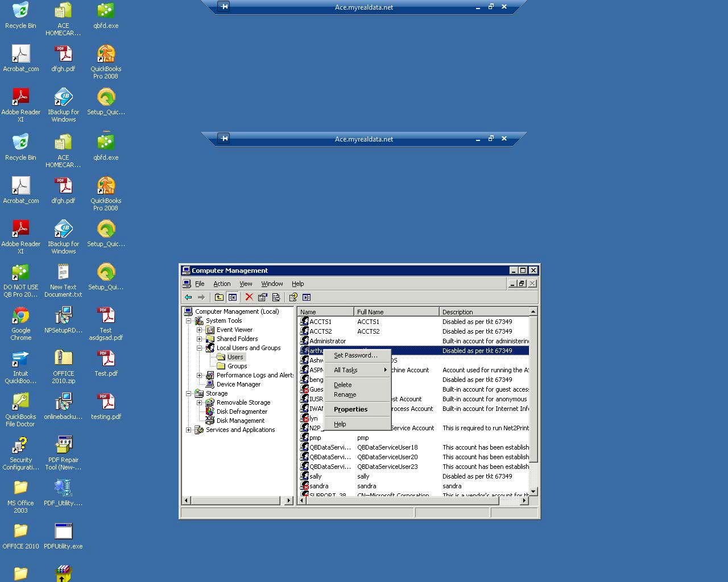Click Properties in the context menu
This screenshot has height=582, width=728.
click(x=350, y=409)
